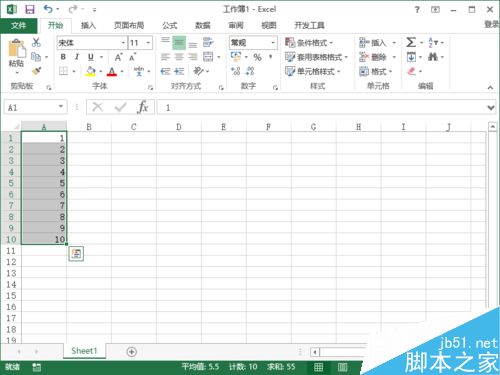
Task: Merge and center cells
Action: coord(208,57)
